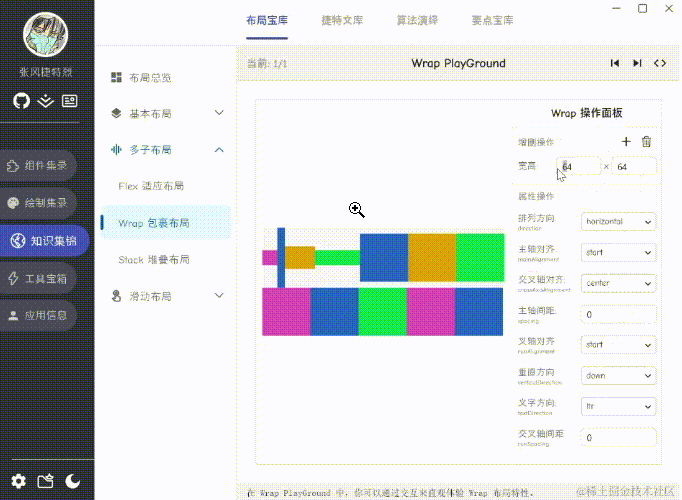The image size is (682, 500).
Task: Open the GitHub icon under the avatar
Action: click(21, 101)
